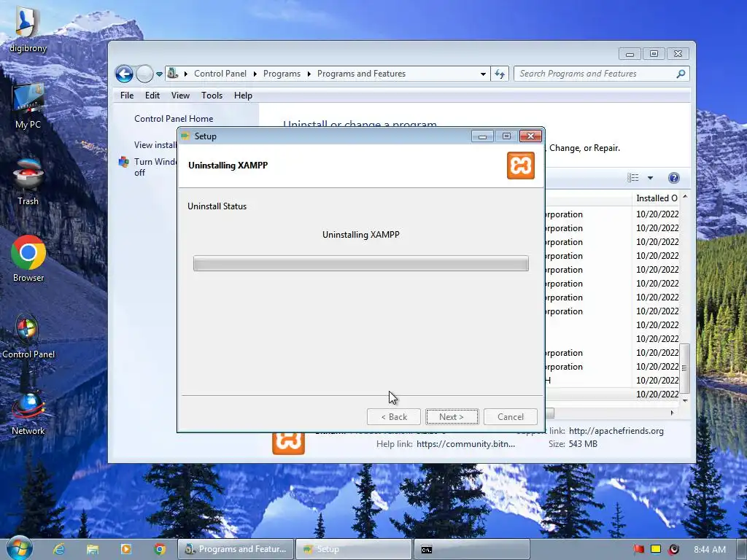Open the Tools menu
This screenshot has height=560, width=747.
pyautogui.click(x=212, y=96)
